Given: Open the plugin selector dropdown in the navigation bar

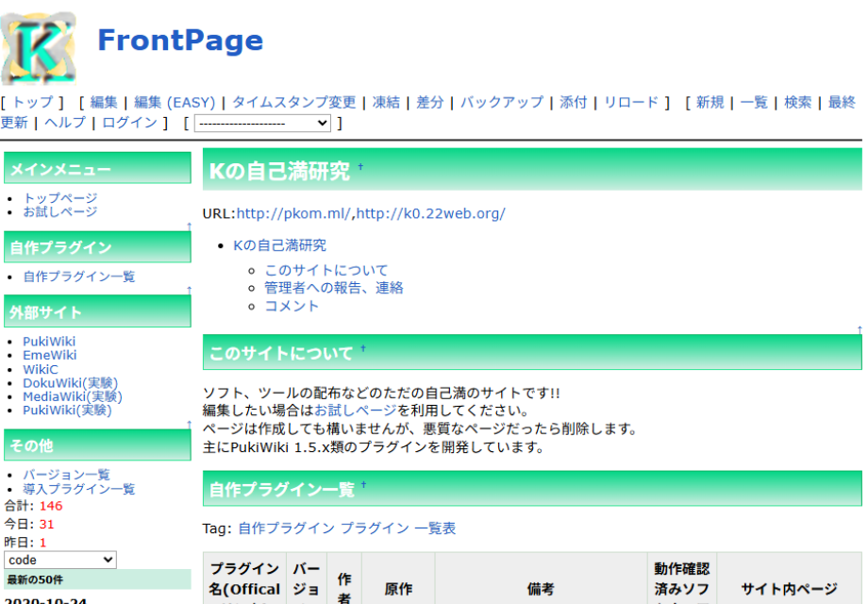Looking at the screenshot, I should click(x=262, y=123).
